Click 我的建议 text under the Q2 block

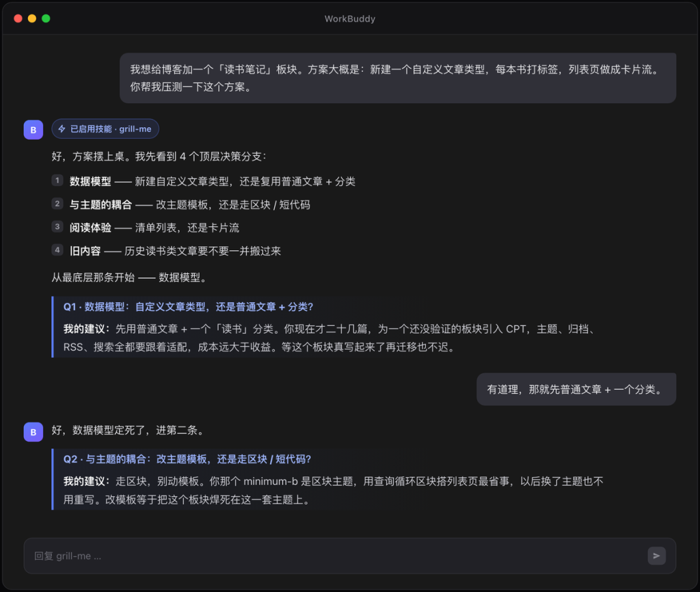pyautogui.click(x=87, y=481)
